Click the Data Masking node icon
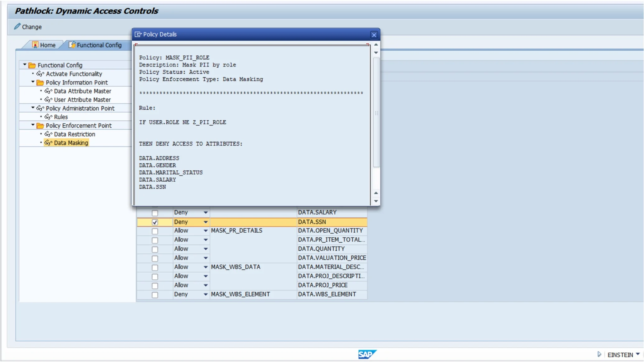 point(48,143)
